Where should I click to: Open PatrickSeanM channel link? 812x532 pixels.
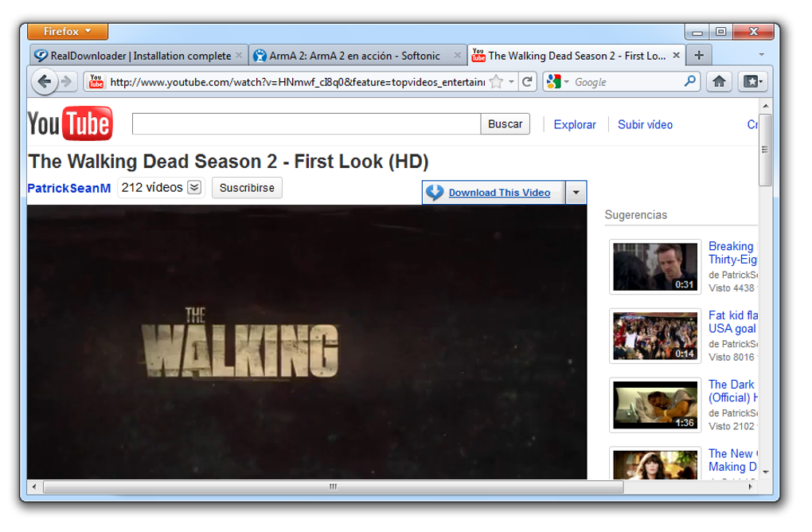click(x=69, y=188)
